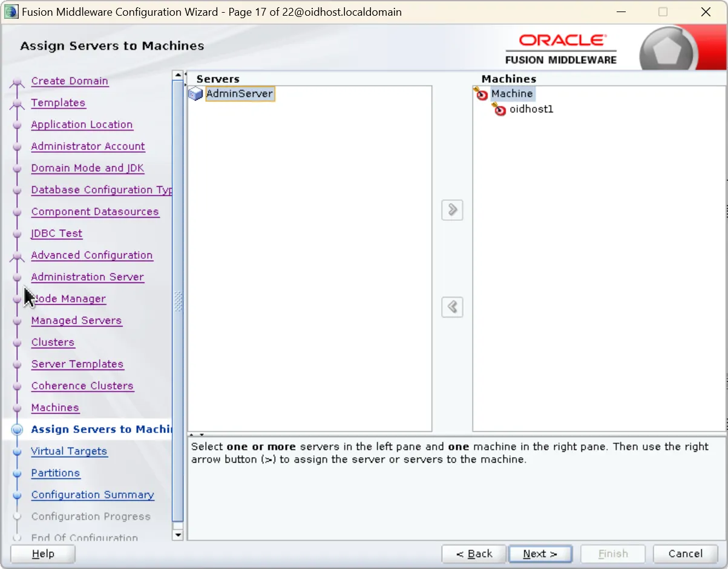728x569 pixels.
Task: Click the Virtual Targets step bullet
Action: coord(18,452)
